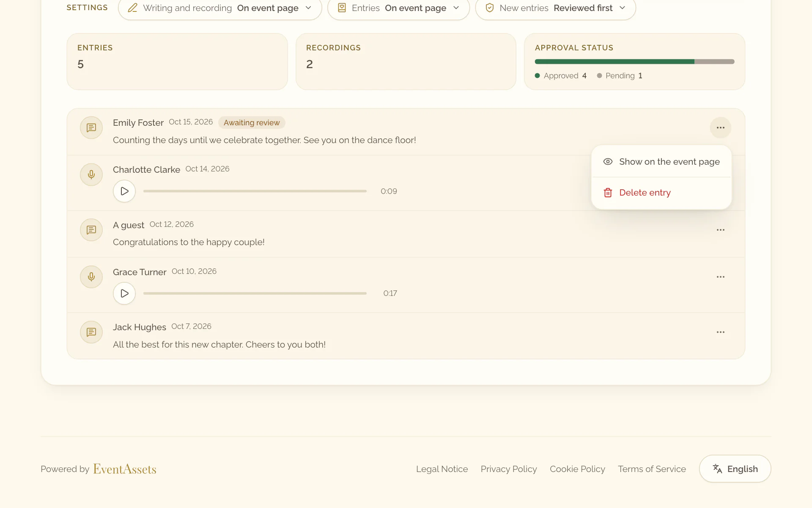Click the translate icon beside English
This screenshot has width=812, height=508.
(717, 469)
